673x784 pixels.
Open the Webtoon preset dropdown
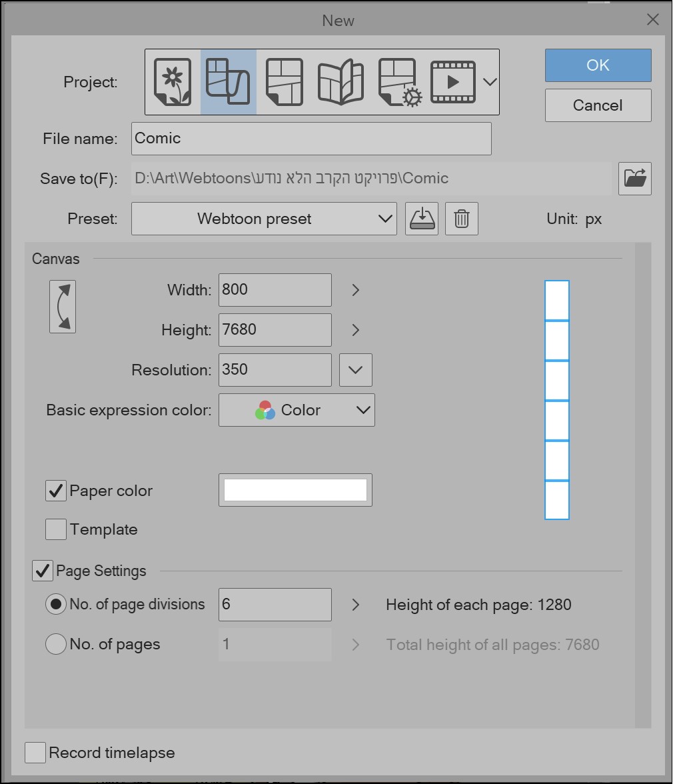click(264, 219)
